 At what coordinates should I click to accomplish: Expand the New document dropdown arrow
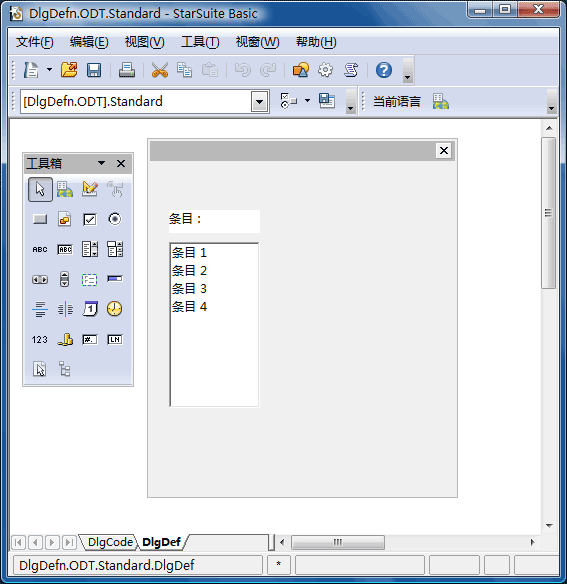click(x=49, y=70)
